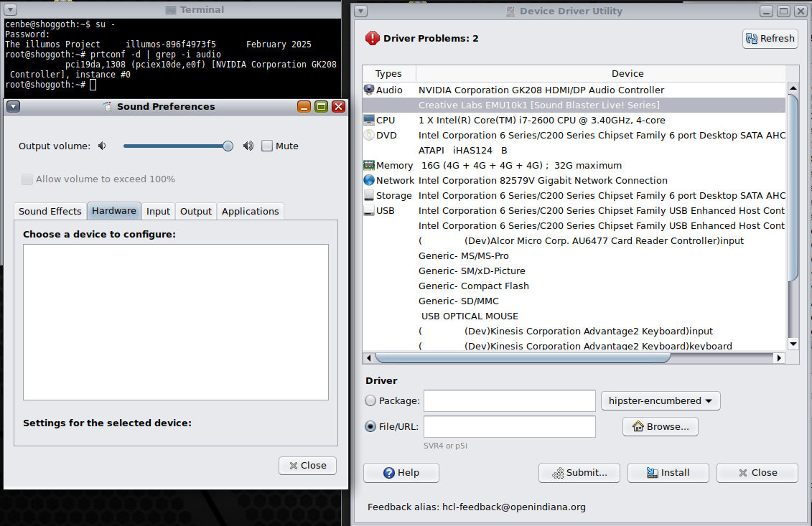812x526 pixels.
Task: Select the Generic- SD/MMC row
Action: [574, 301]
